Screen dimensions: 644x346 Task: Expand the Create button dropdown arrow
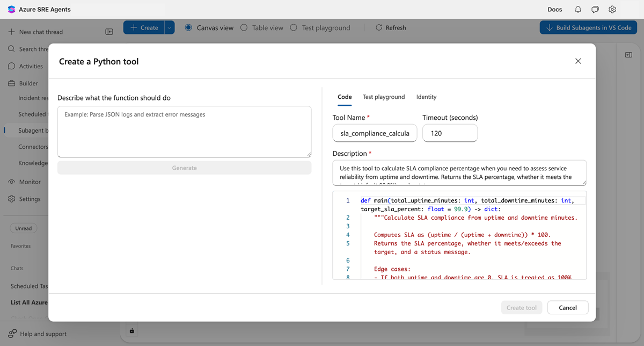tap(168, 27)
